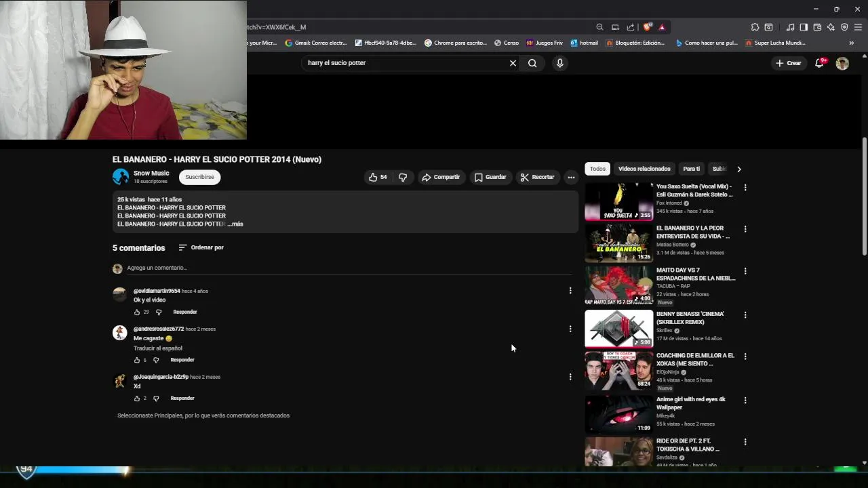Open options for Benny Benassi video
This screenshot has width=868, height=488.
(745, 315)
